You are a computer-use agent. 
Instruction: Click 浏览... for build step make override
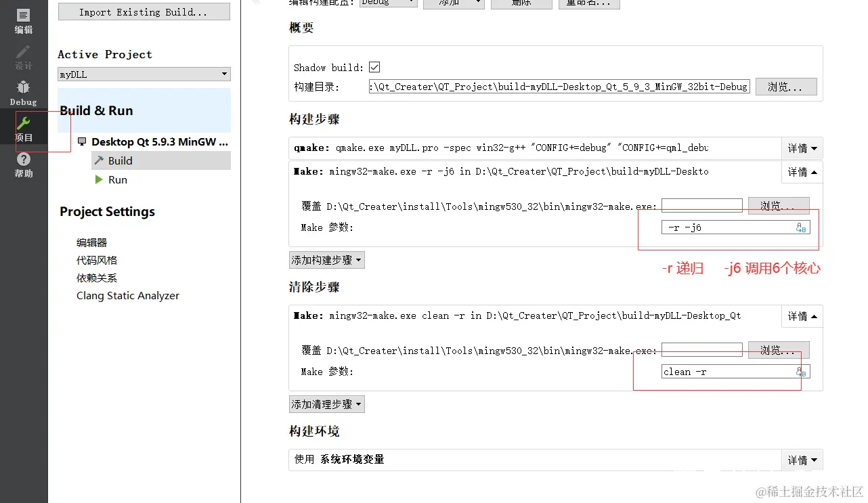point(779,206)
